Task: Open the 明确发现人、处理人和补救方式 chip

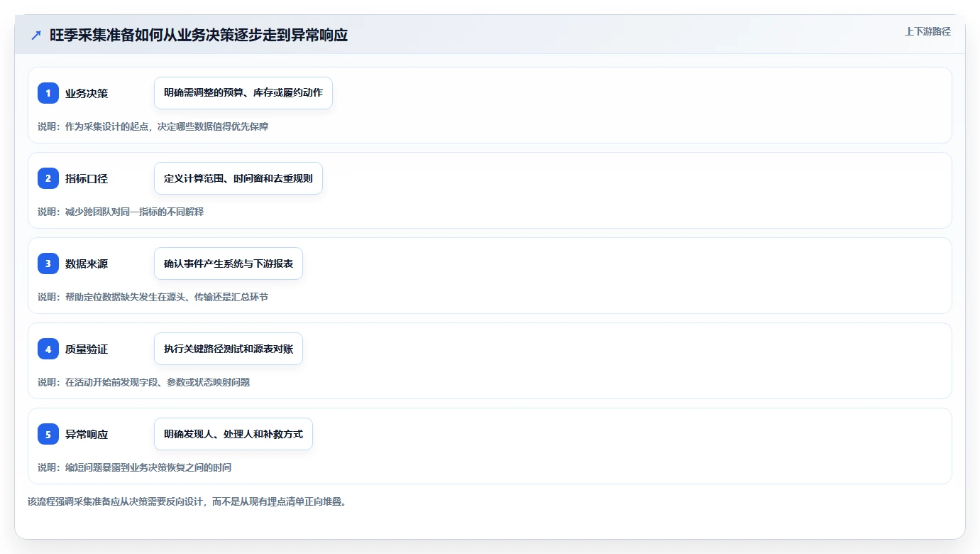Action: (x=233, y=434)
